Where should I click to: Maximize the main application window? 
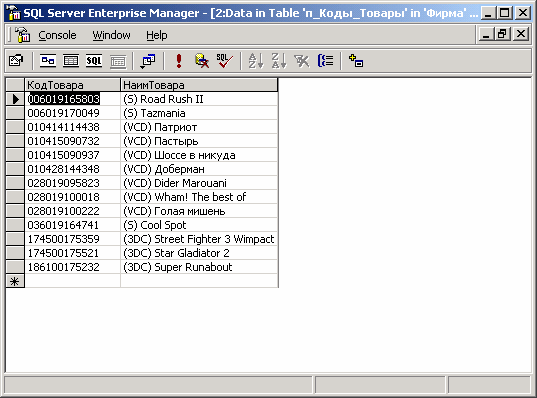[504, 13]
